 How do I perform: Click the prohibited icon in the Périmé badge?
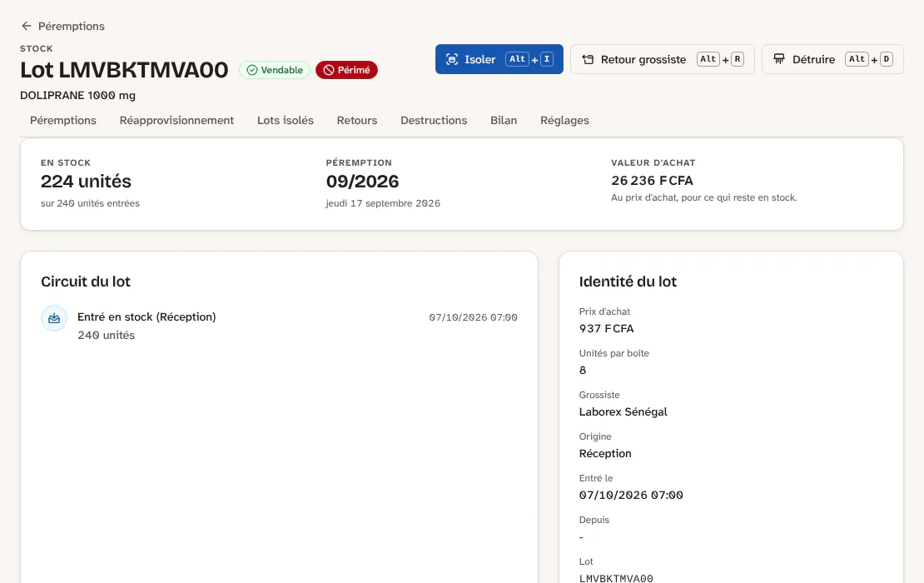pyautogui.click(x=329, y=70)
